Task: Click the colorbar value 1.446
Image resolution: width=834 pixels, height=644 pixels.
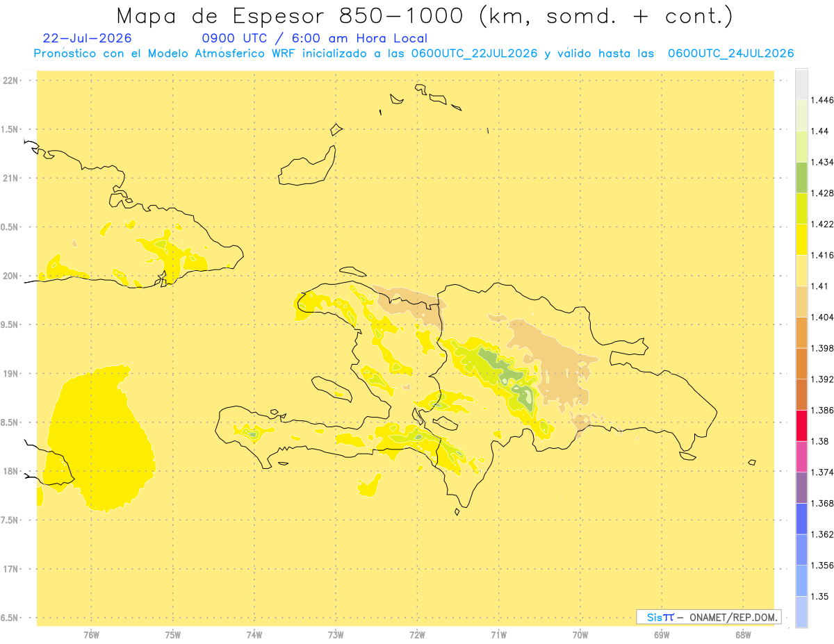Action: tap(822, 101)
